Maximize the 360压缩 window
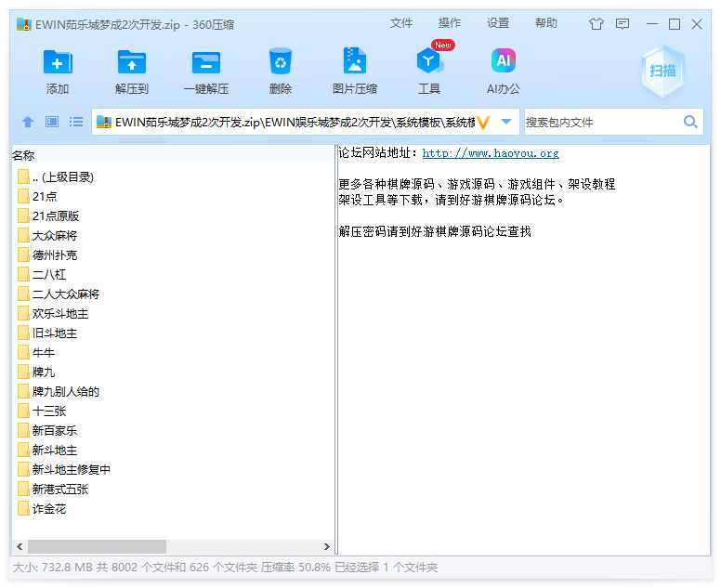721x588 pixels. pyautogui.click(x=675, y=23)
